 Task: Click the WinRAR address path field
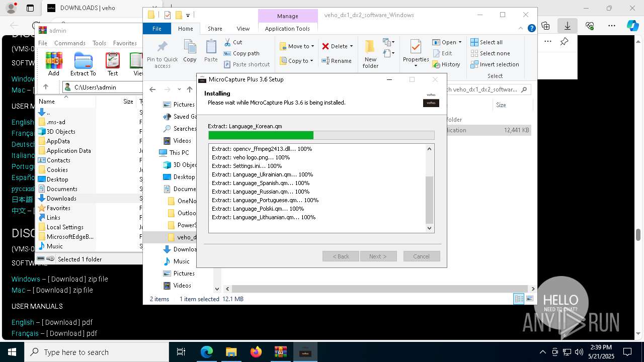tap(103, 87)
